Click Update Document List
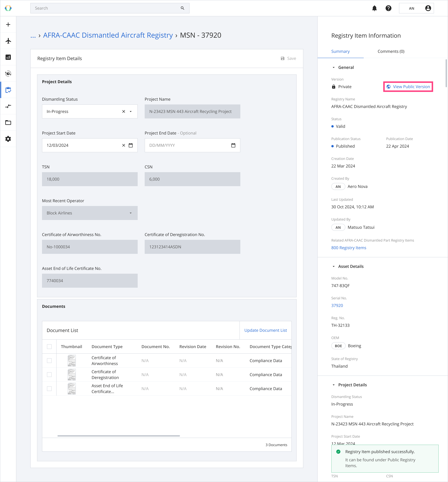 [x=265, y=330]
